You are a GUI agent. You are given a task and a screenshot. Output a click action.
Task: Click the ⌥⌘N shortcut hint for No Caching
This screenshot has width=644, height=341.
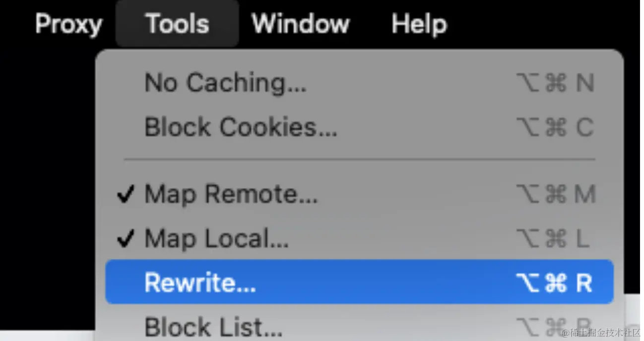tap(555, 83)
